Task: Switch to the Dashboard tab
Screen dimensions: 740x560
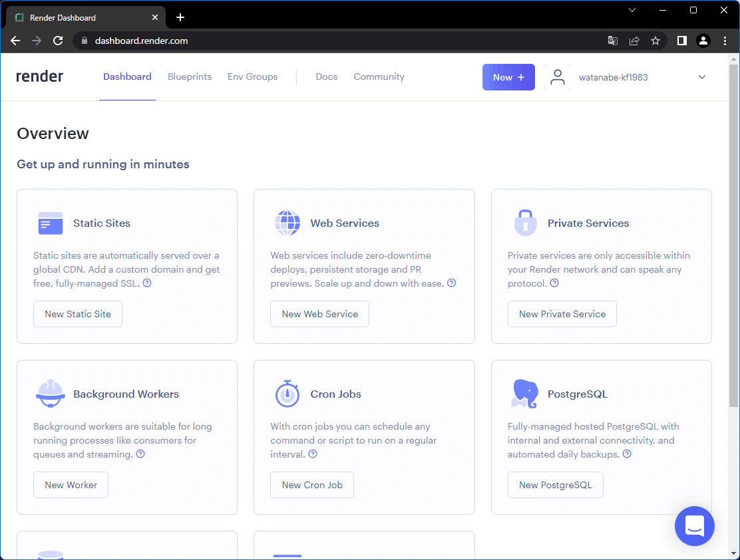Action: [127, 76]
